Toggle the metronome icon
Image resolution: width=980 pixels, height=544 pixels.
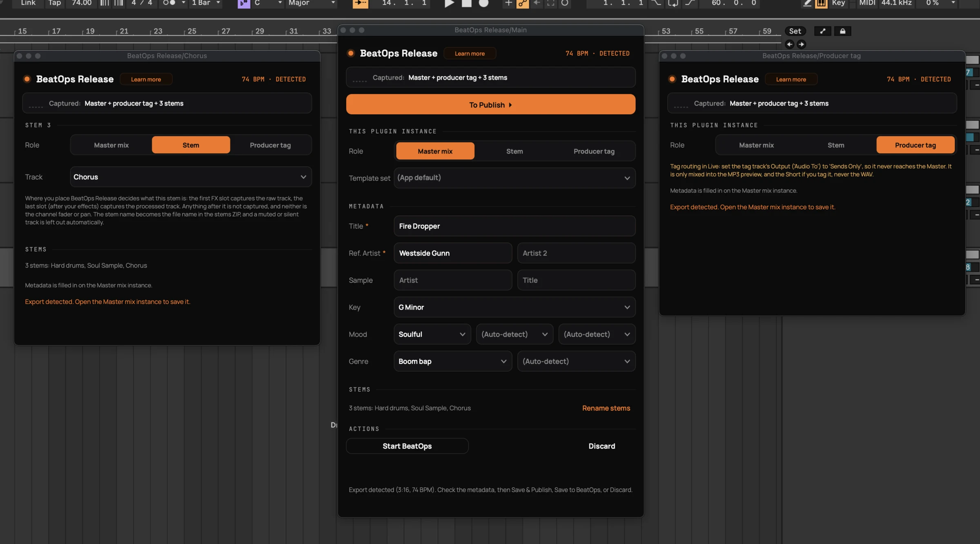coord(169,3)
